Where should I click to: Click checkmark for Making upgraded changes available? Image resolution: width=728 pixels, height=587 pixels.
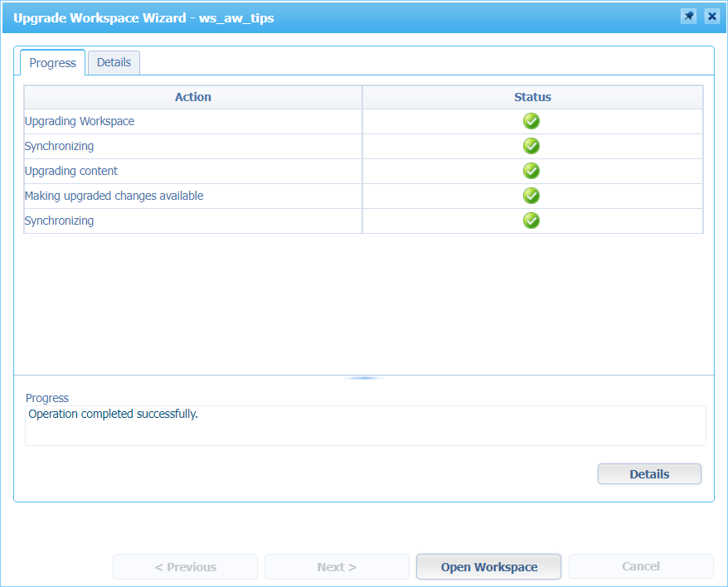(531, 196)
